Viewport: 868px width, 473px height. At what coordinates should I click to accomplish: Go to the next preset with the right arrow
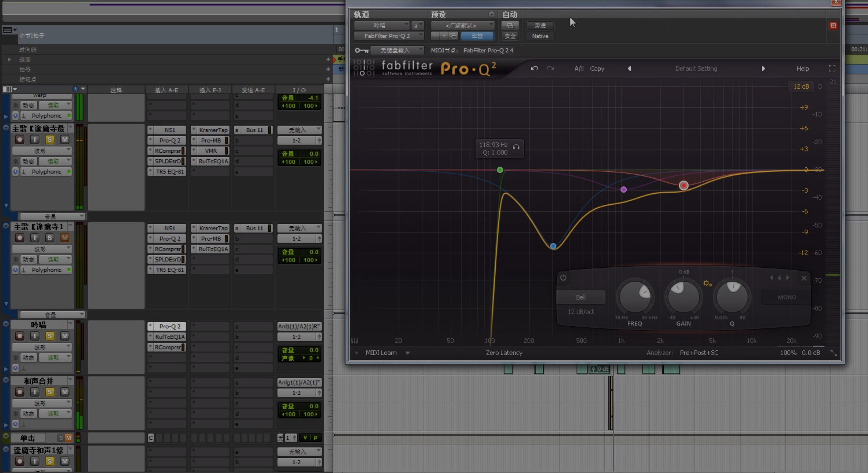pyautogui.click(x=763, y=68)
